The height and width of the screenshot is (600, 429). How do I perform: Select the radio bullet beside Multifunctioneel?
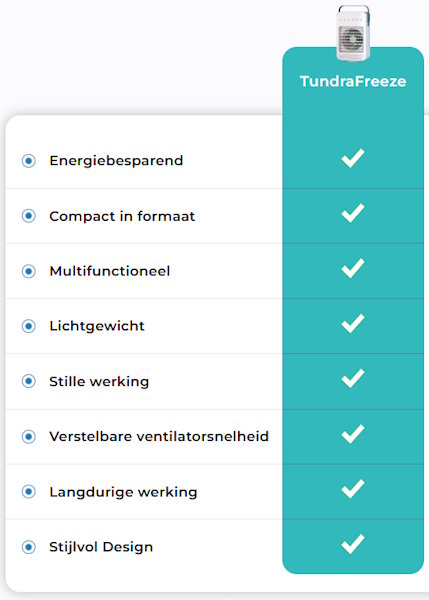coord(28,271)
